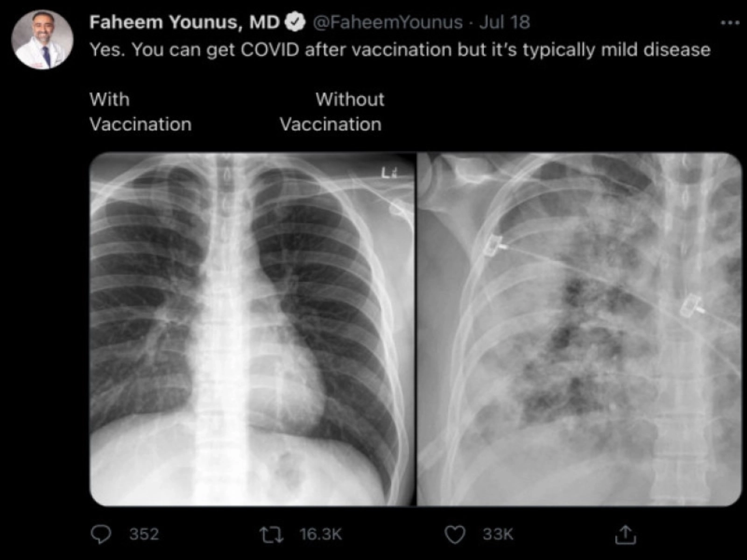Open the share icon menu
The image size is (747, 560).
[x=625, y=534]
